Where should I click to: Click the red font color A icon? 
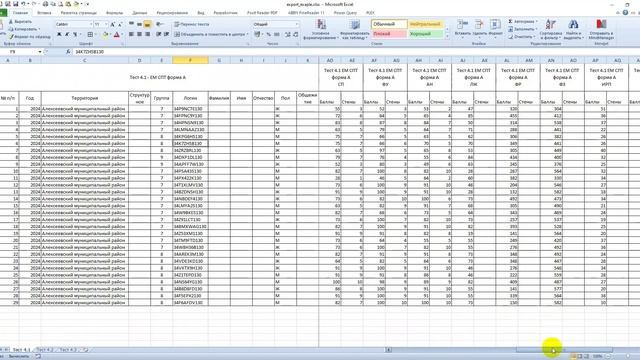[117, 35]
